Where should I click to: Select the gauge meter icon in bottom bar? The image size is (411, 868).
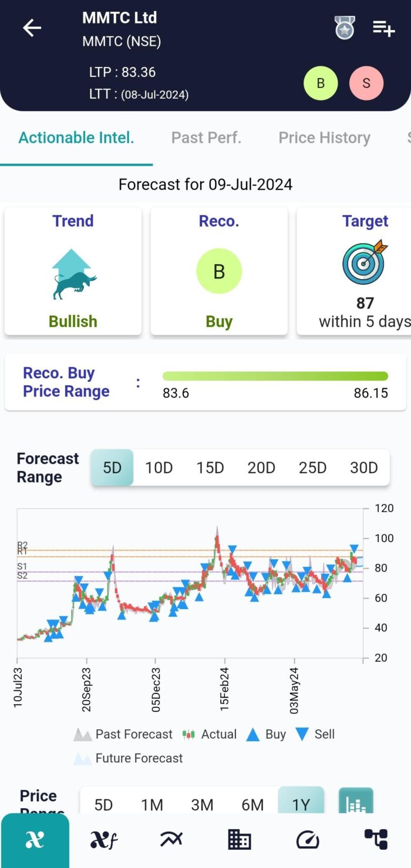(308, 839)
